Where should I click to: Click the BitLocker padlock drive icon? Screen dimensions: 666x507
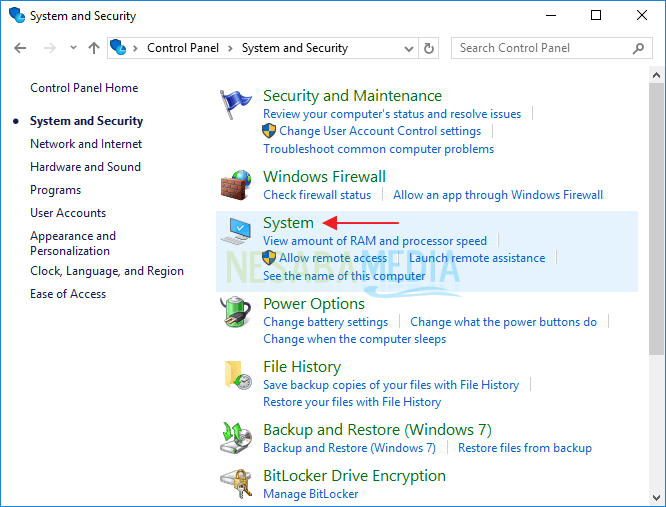click(x=236, y=484)
